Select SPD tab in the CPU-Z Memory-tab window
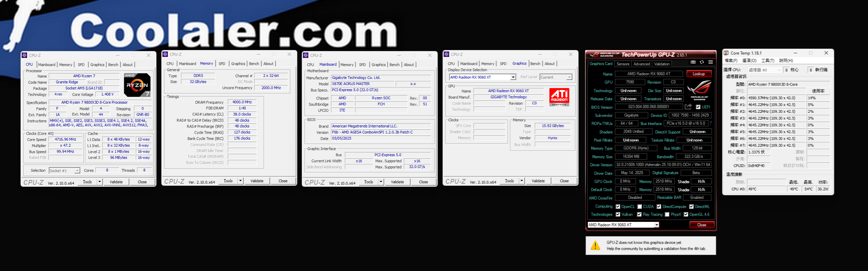 [222, 64]
